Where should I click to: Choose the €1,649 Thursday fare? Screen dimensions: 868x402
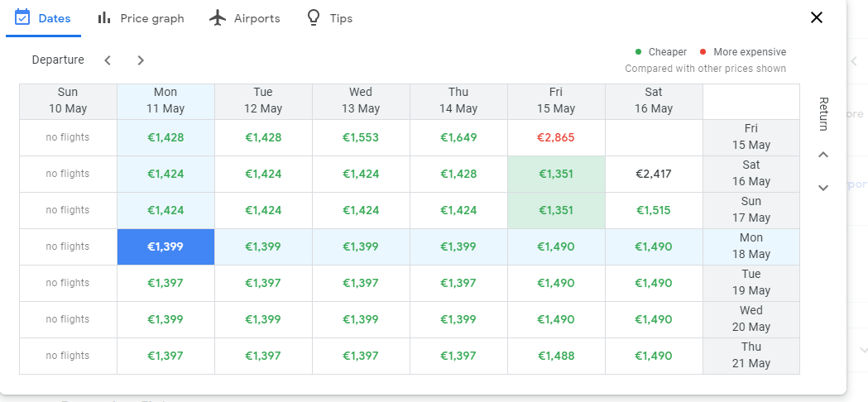458,137
